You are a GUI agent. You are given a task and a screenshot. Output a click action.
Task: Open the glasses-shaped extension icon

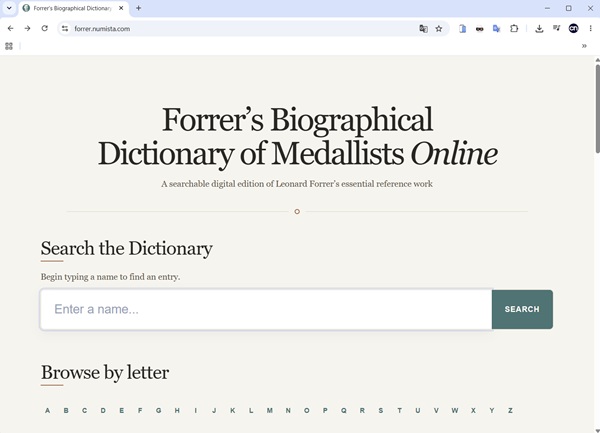[479, 29]
